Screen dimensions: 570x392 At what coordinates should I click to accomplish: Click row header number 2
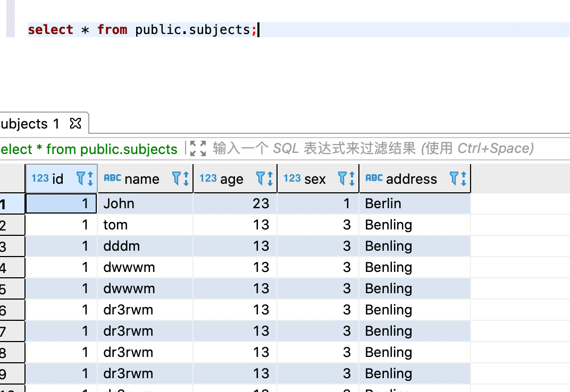pos(12,225)
